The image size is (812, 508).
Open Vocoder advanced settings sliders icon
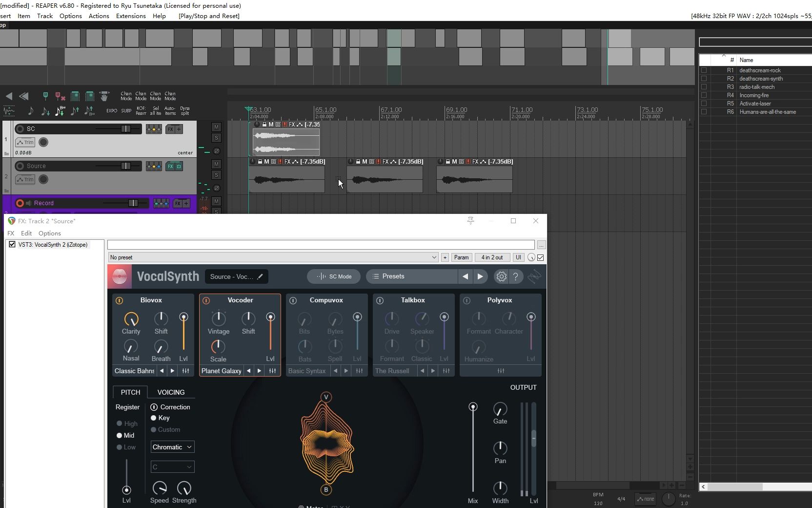[x=272, y=371]
